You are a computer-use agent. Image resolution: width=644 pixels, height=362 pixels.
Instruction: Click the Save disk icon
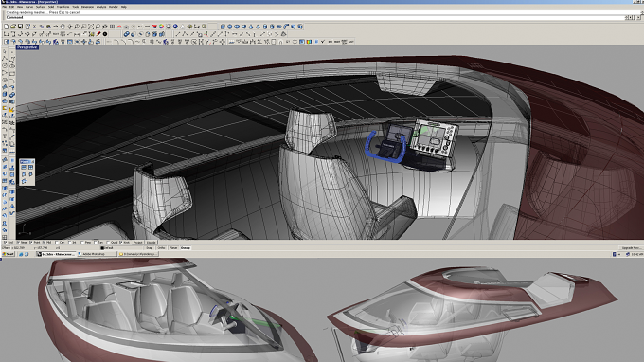click(20, 27)
